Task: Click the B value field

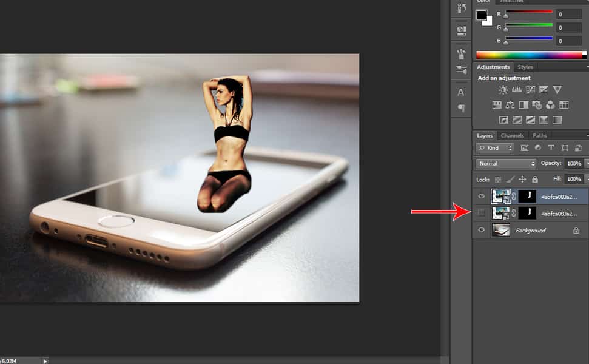Action: click(x=569, y=41)
